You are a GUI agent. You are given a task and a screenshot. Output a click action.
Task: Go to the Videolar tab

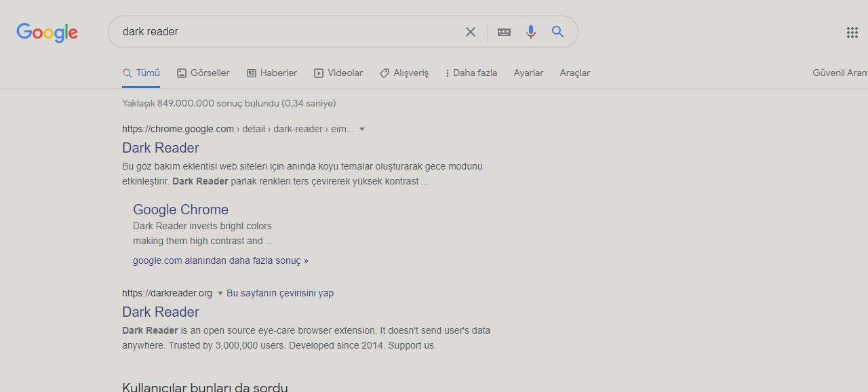(338, 73)
